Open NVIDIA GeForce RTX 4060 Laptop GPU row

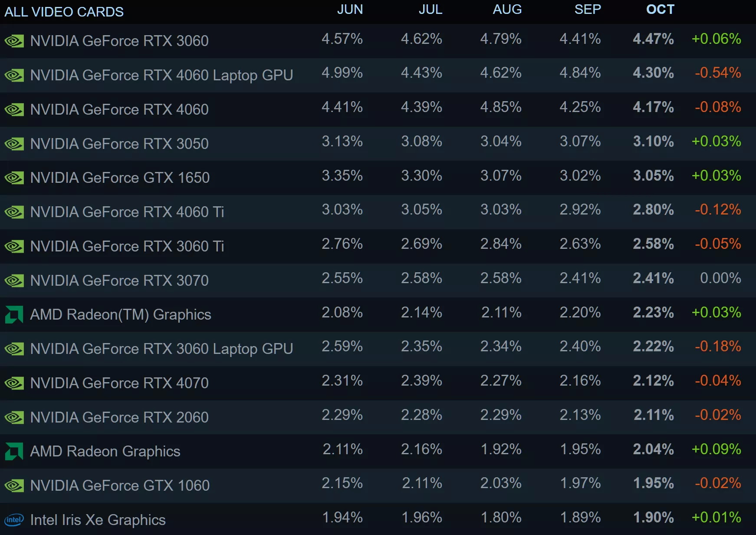click(x=161, y=75)
